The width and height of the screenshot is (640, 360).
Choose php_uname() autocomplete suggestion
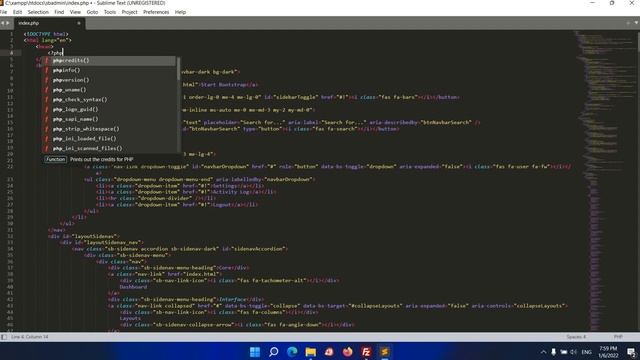pos(109,90)
